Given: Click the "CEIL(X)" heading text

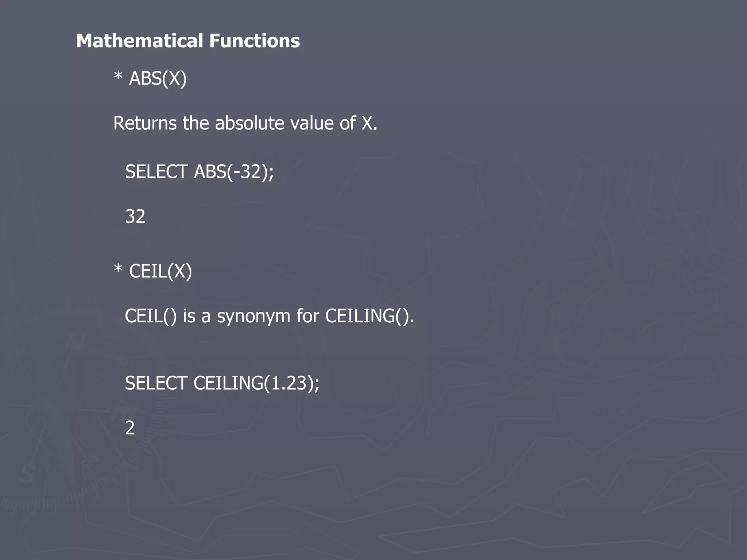Looking at the screenshot, I should [x=160, y=272].
